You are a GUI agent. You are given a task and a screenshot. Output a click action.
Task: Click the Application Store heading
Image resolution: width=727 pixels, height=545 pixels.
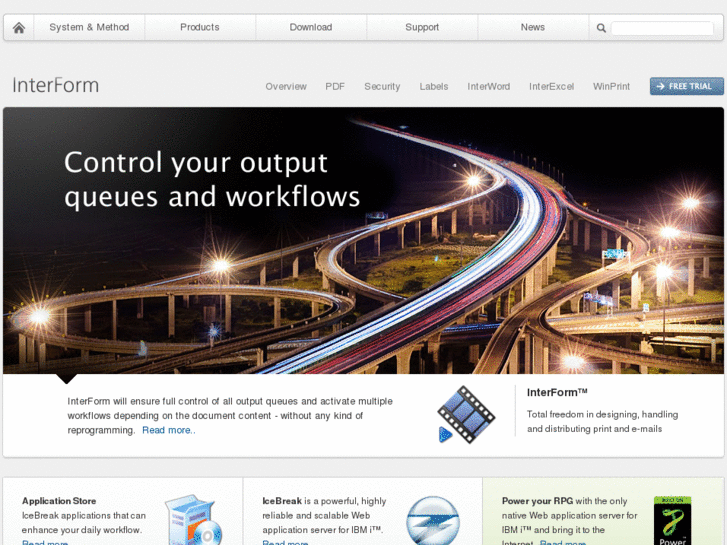click(x=59, y=501)
